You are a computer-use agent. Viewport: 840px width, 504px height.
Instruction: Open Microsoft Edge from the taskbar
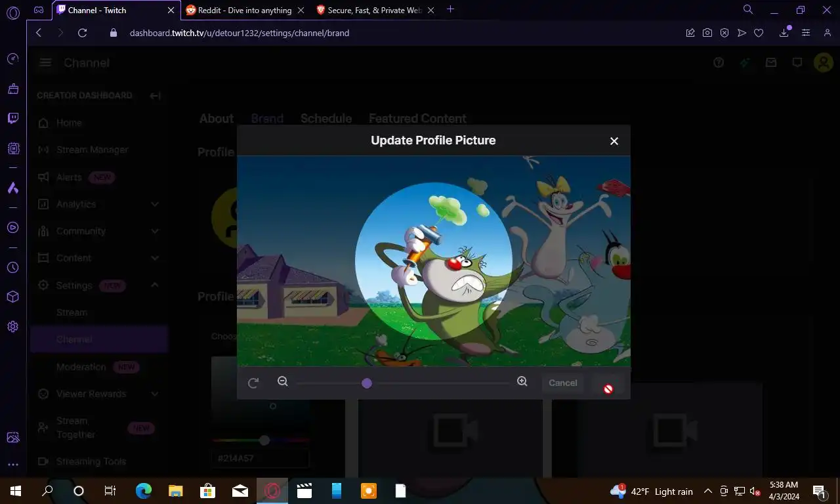pyautogui.click(x=144, y=491)
